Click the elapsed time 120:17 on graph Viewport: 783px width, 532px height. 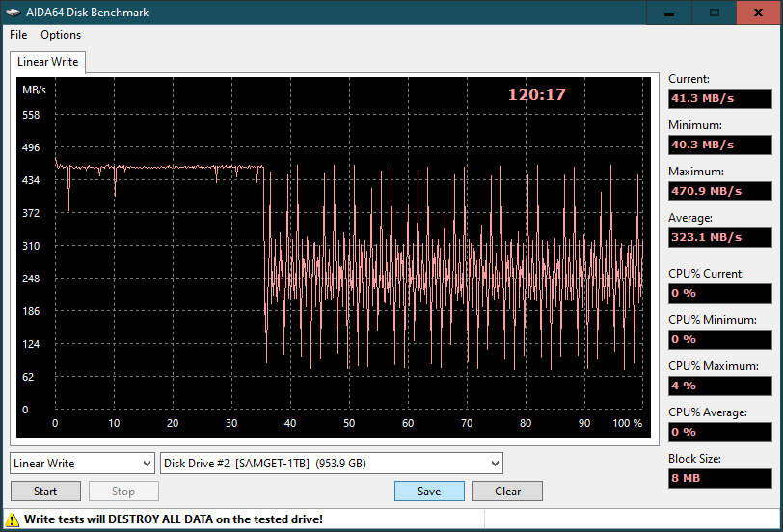[537, 94]
